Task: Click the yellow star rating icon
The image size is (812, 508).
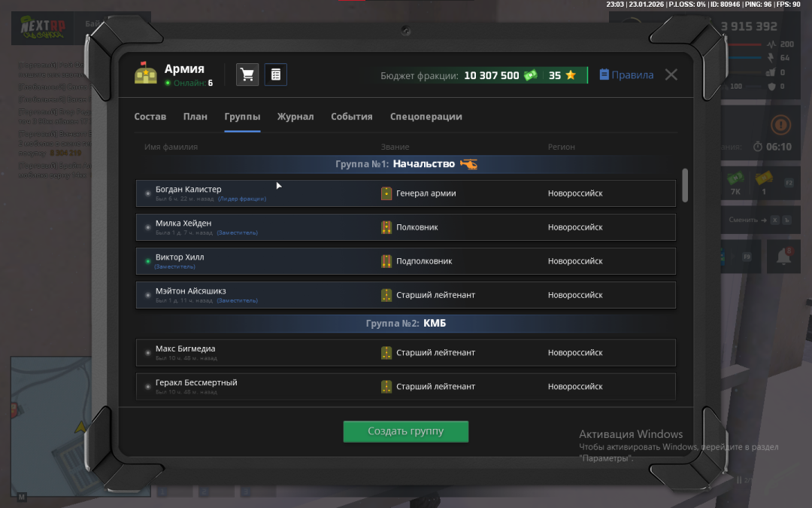Action: [571, 75]
